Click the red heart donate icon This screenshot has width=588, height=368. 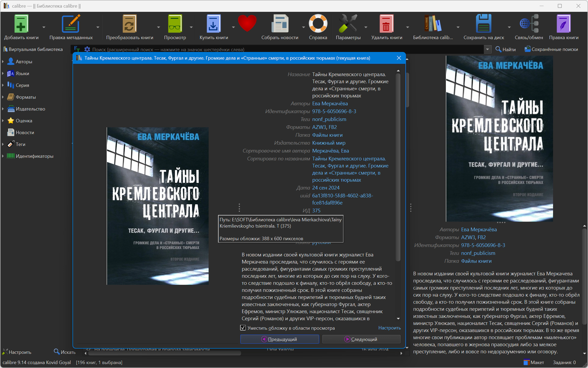(247, 24)
